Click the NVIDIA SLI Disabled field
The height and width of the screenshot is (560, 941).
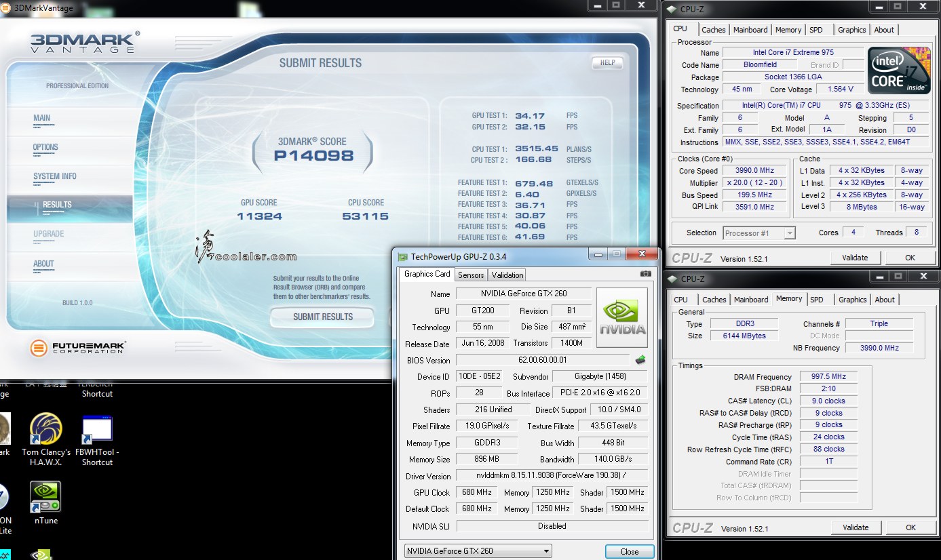coord(552,526)
